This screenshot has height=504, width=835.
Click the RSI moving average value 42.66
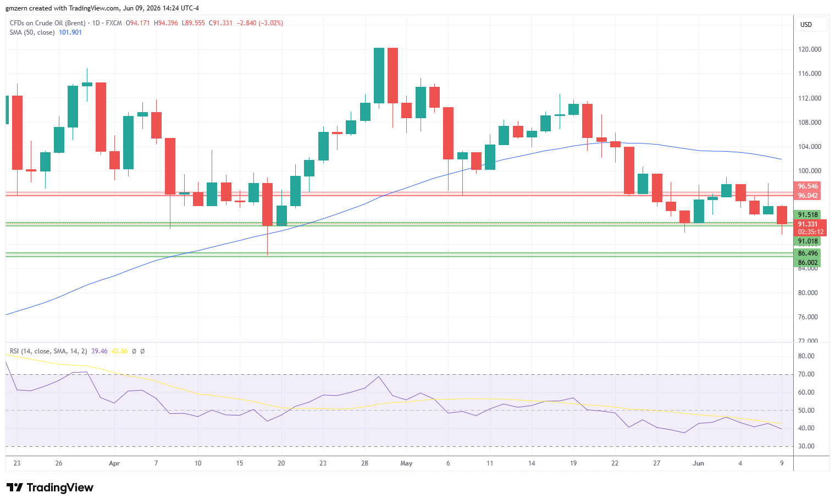(119, 351)
